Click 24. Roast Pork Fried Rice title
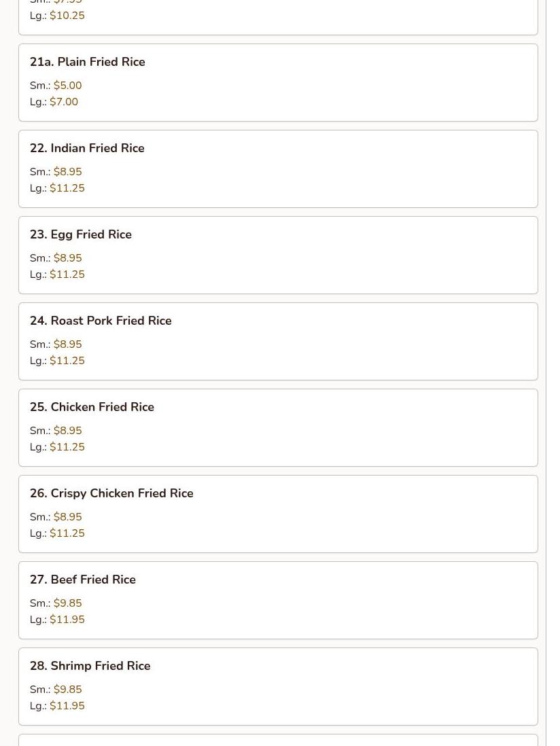The height and width of the screenshot is (746, 560). pos(101,321)
